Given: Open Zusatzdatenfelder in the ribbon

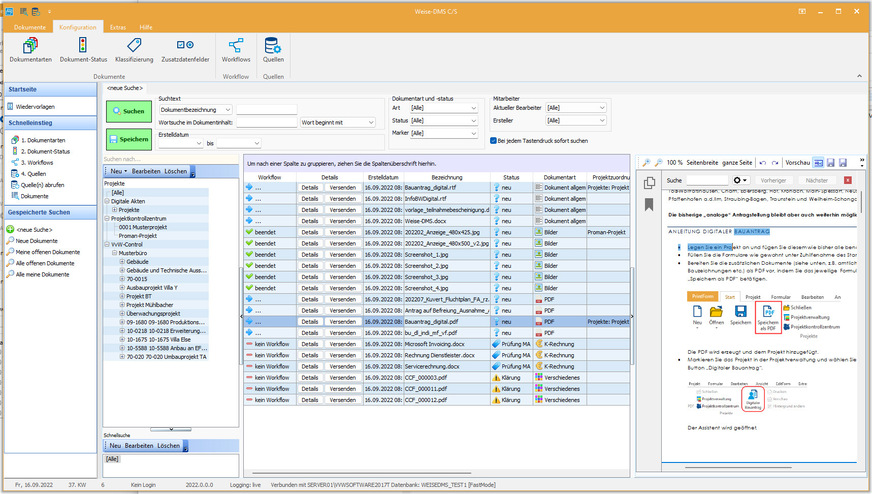Looking at the screenshot, I should tap(186, 47).
